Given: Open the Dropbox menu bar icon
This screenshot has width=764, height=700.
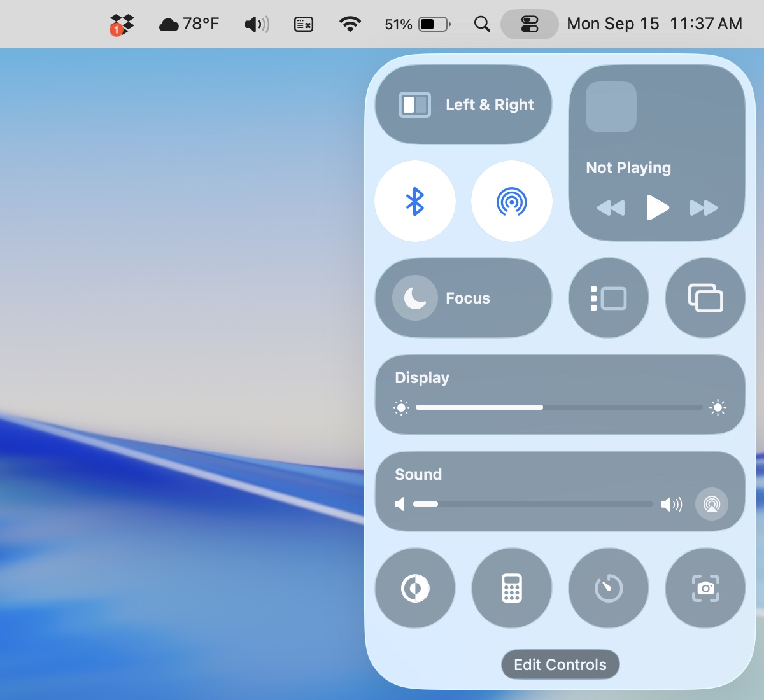Looking at the screenshot, I should [122, 24].
